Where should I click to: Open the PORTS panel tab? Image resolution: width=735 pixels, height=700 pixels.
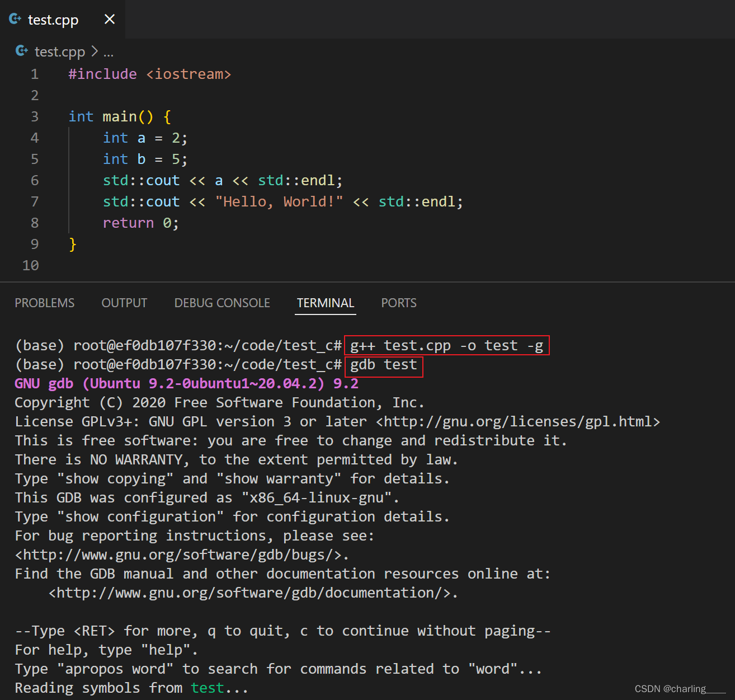(399, 303)
